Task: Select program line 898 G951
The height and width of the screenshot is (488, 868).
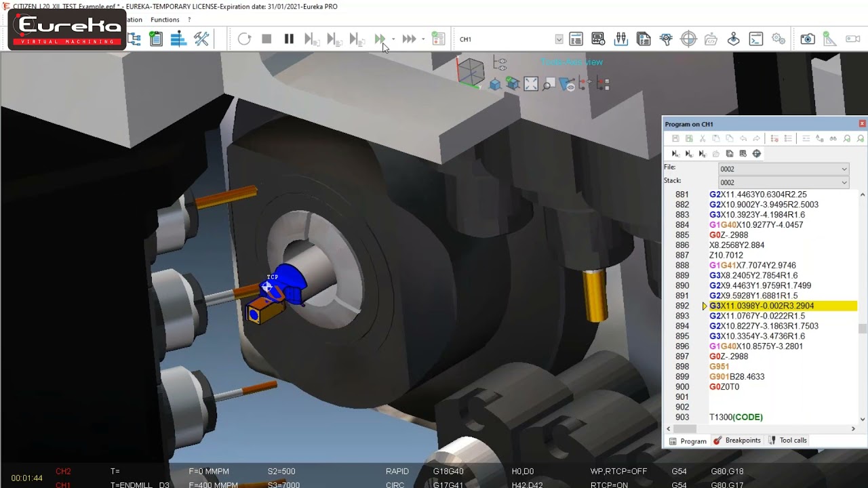Action: [719, 367]
